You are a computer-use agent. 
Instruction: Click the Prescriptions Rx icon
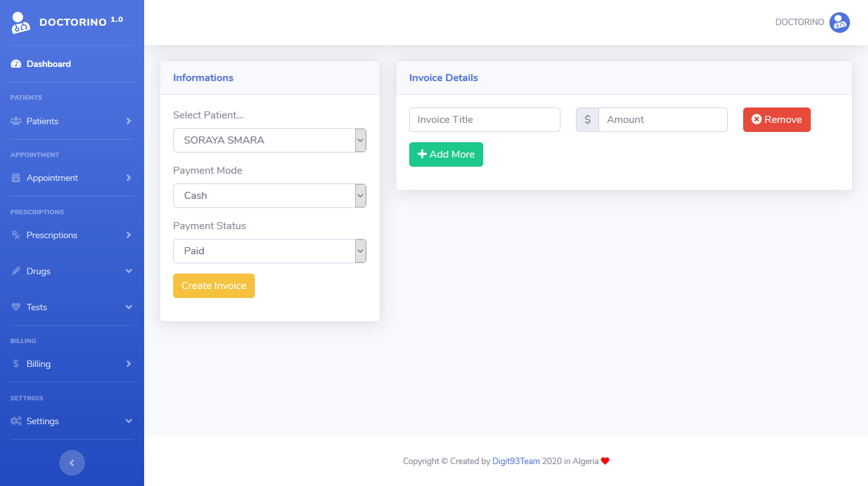pyautogui.click(x=16, y=235)
